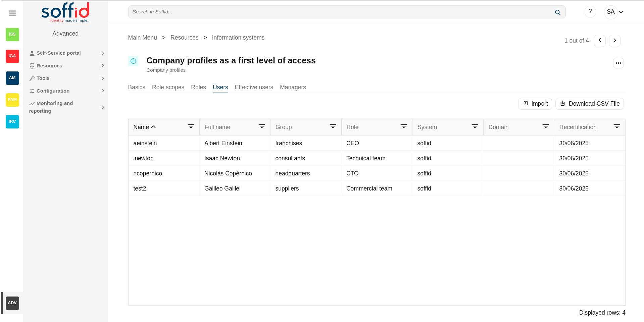Screen dimensions: 644x322
Task: Click the Download CSV File button
Action: [x=590, y=104]
